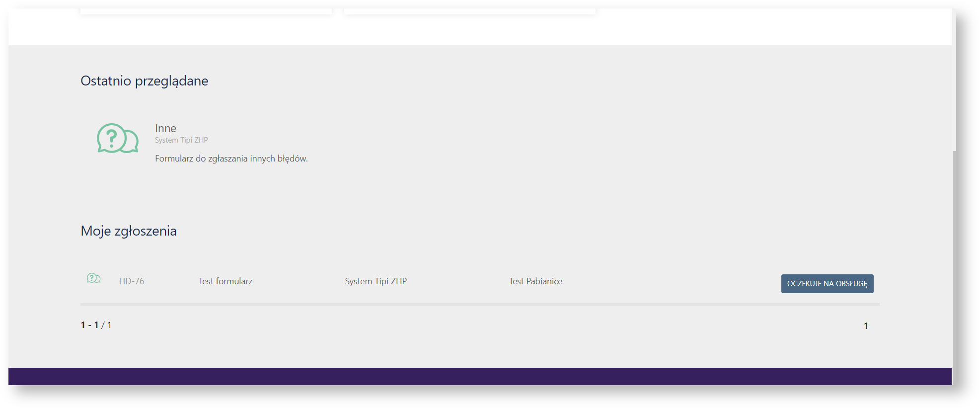
Task: Click the partially visible top left card
Action: click(x=206, y=11)
